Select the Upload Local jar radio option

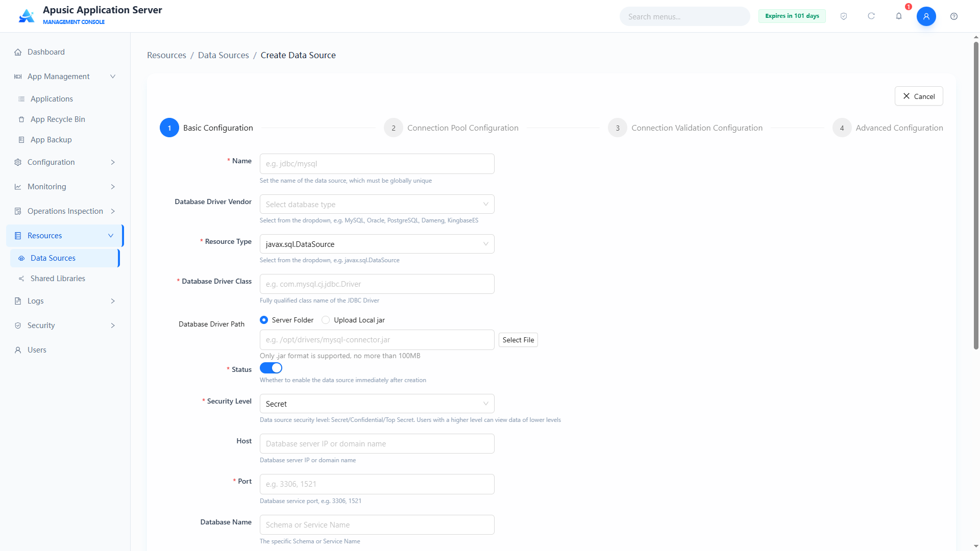pos(326,320)
